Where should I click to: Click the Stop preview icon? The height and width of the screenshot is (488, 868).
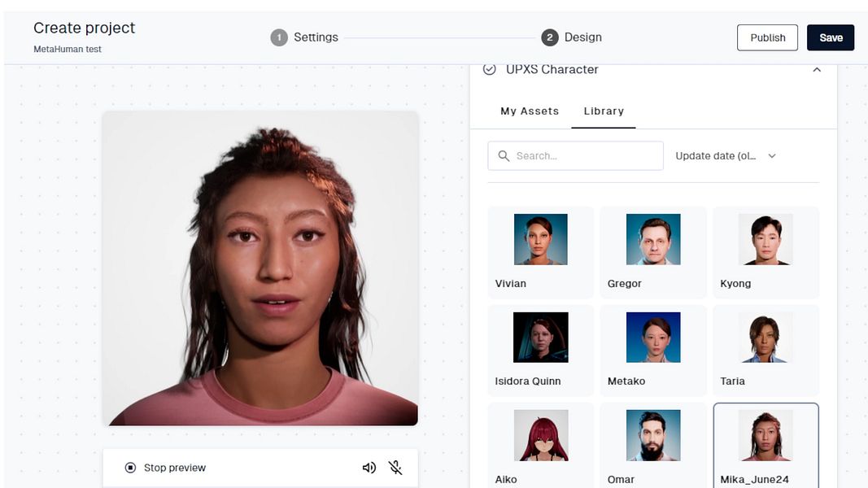(130, 468)
